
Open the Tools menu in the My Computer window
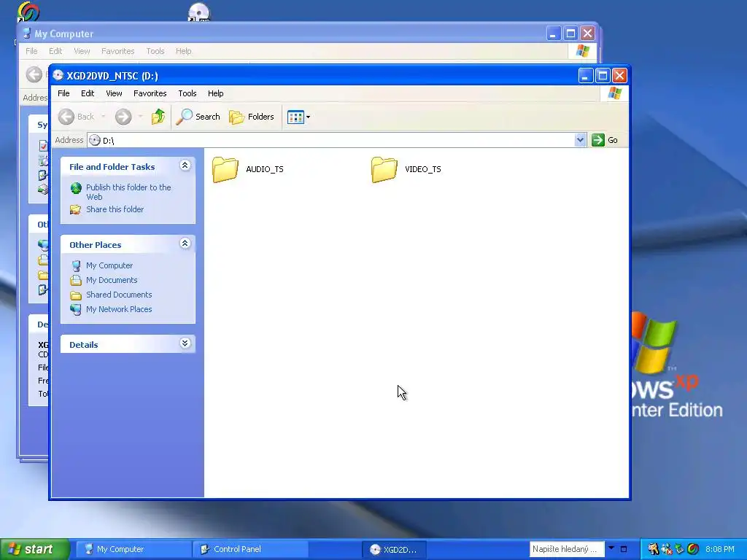155,51
